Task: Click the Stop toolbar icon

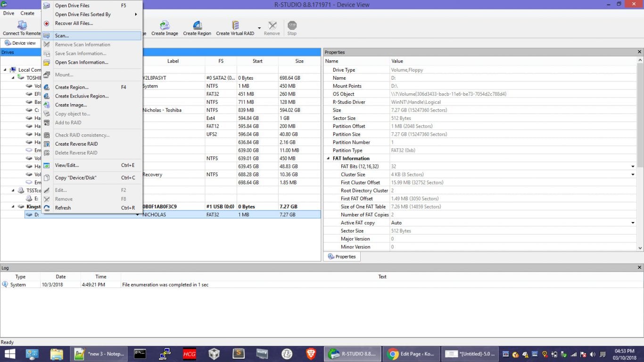Action: coord(292,25)
